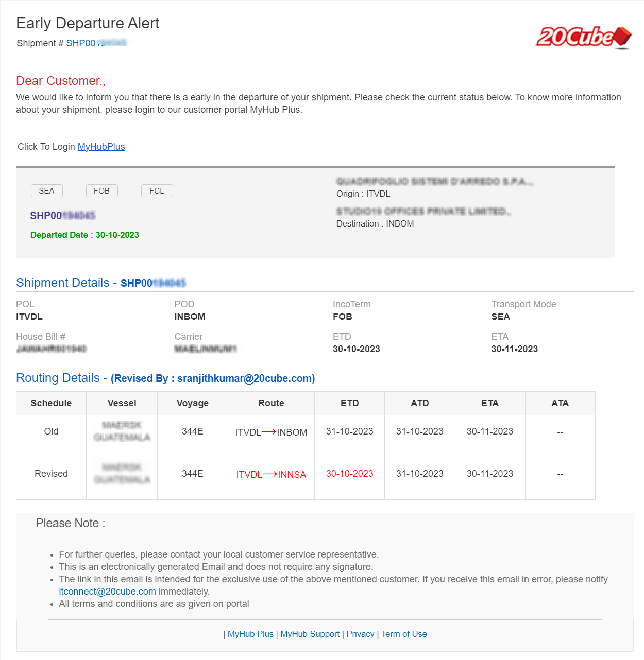Click the Vessel column header
Screen dimensions: 644x660
coord(122,403)
